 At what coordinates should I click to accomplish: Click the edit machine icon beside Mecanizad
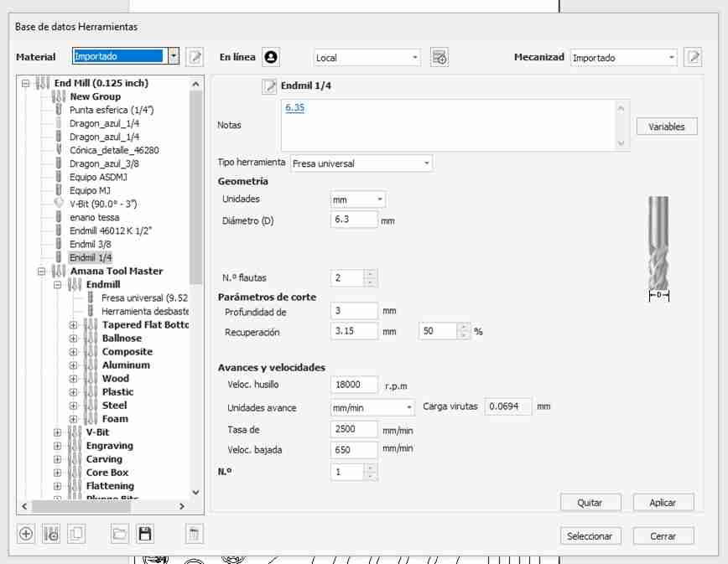tap(693, 57)
